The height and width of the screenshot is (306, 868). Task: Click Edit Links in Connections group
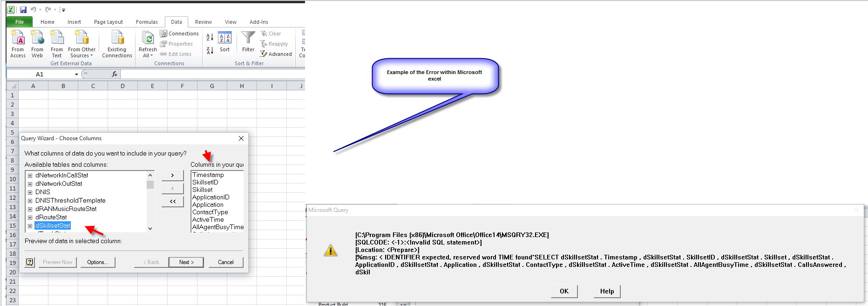[x=176, y=54]
